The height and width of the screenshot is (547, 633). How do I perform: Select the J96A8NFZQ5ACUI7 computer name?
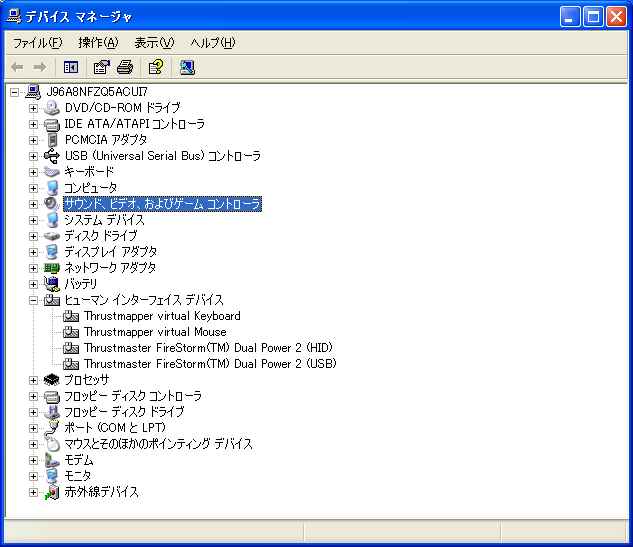click(x=97, y=92)
